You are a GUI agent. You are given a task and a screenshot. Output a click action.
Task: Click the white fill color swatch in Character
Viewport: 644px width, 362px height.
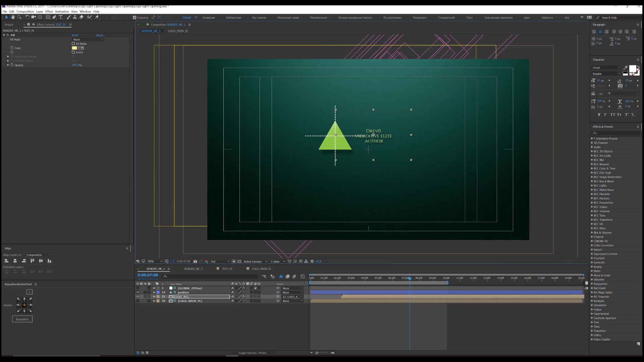click(x=633, y=69)
